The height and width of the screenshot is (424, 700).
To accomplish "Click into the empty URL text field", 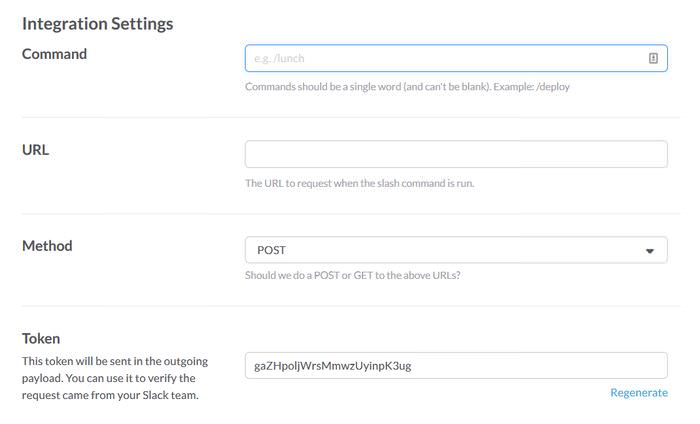I will [456, 154].
